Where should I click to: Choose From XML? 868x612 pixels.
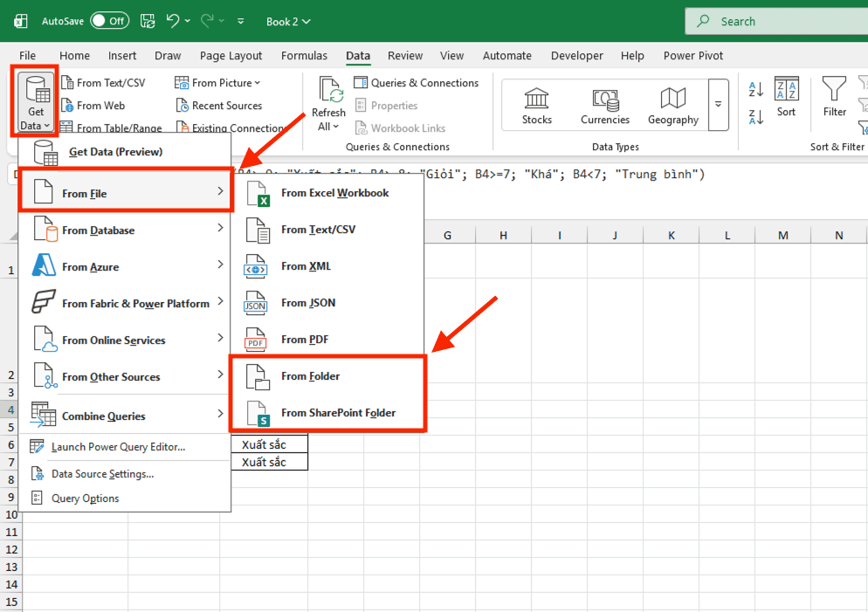click(327, 266)
